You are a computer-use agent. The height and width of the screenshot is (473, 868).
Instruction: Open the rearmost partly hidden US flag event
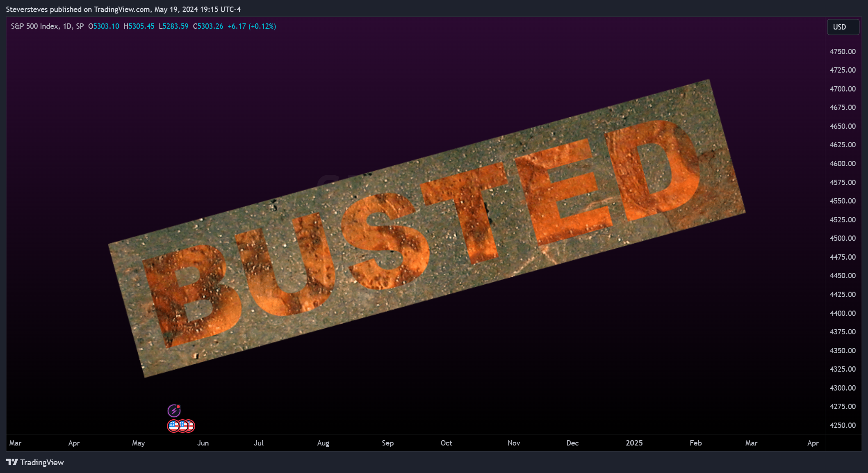[191, 426]
